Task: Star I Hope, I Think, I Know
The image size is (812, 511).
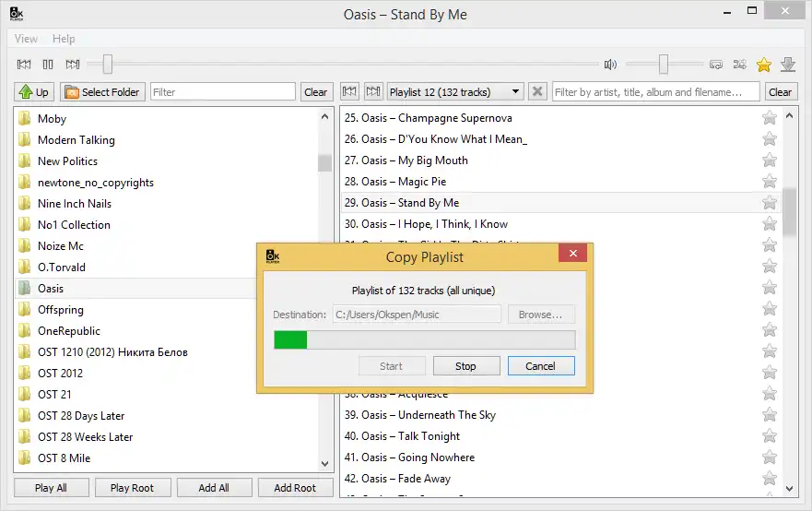Action: [x=770, y=224]
